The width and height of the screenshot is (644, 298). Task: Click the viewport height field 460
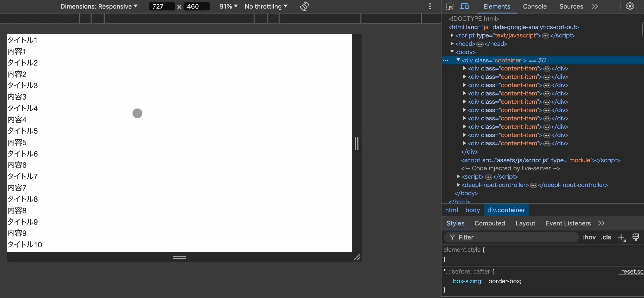(x=197, y=6)
